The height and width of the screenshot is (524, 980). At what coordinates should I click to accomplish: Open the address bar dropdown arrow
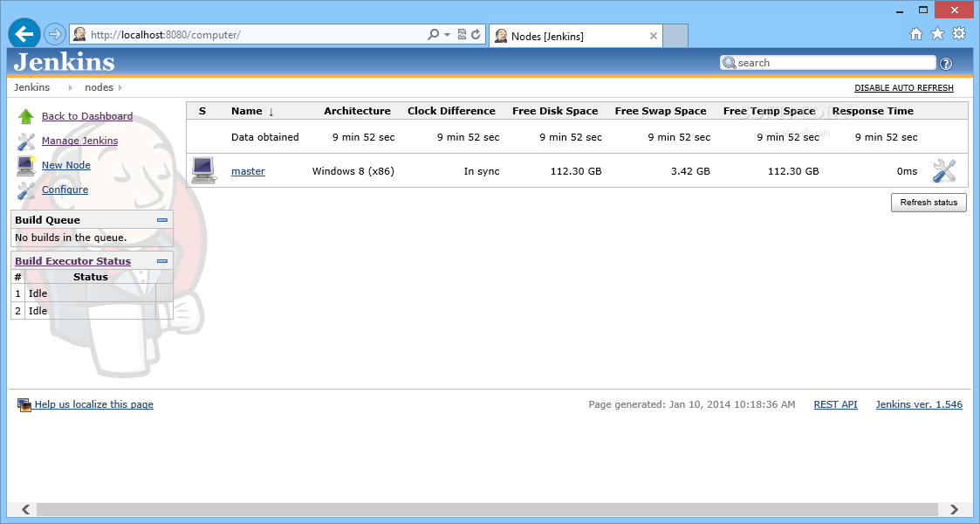pyautogui.click(x=447, y=35)
